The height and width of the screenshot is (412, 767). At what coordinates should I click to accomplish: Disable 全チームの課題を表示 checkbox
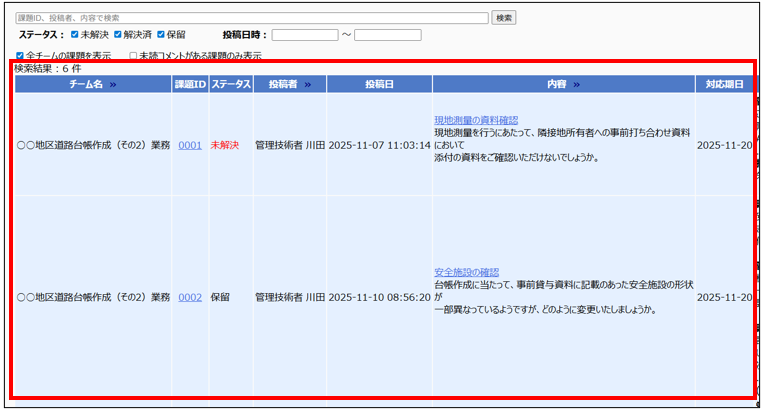tap(20, 56)
